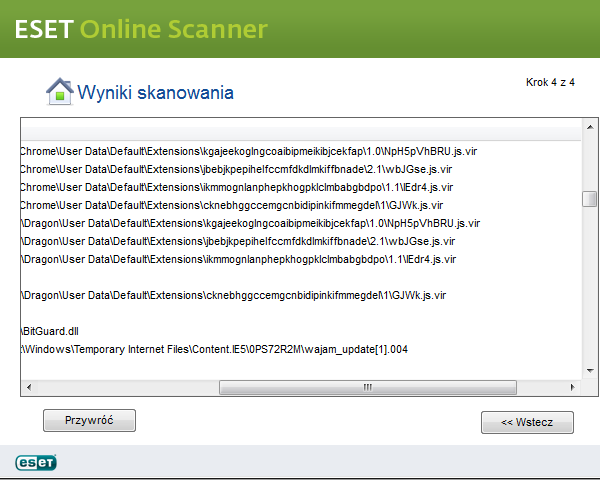Image resolution: width=600 pixels, height=480 pixels.
Task: Click the house icon beside Wyniki skanowania
Action: coord(60,91)
